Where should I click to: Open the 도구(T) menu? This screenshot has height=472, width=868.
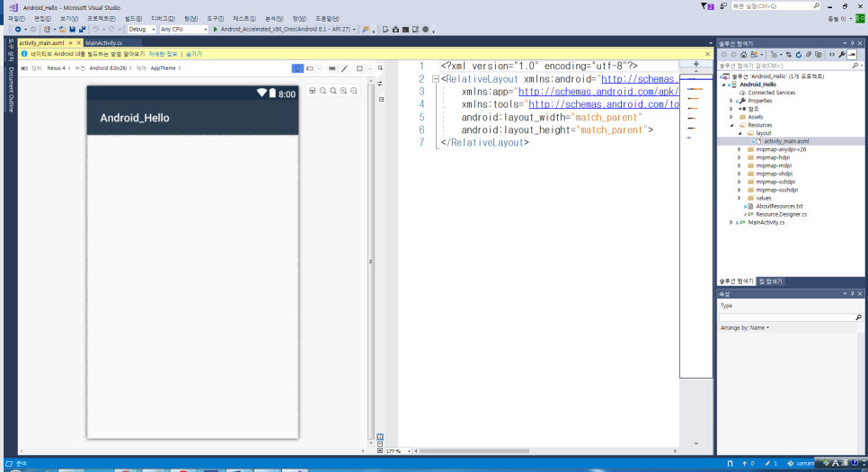pos(216,18)
